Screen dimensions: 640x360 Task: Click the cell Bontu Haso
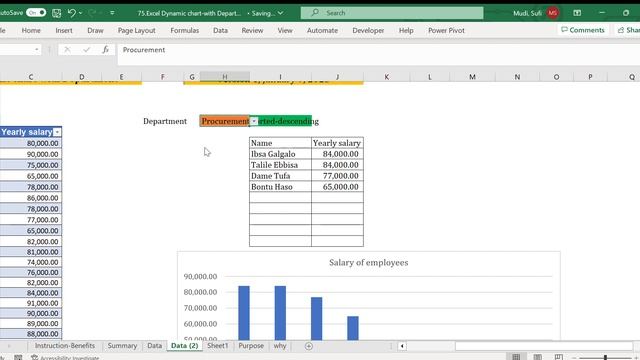pos(280,187)
